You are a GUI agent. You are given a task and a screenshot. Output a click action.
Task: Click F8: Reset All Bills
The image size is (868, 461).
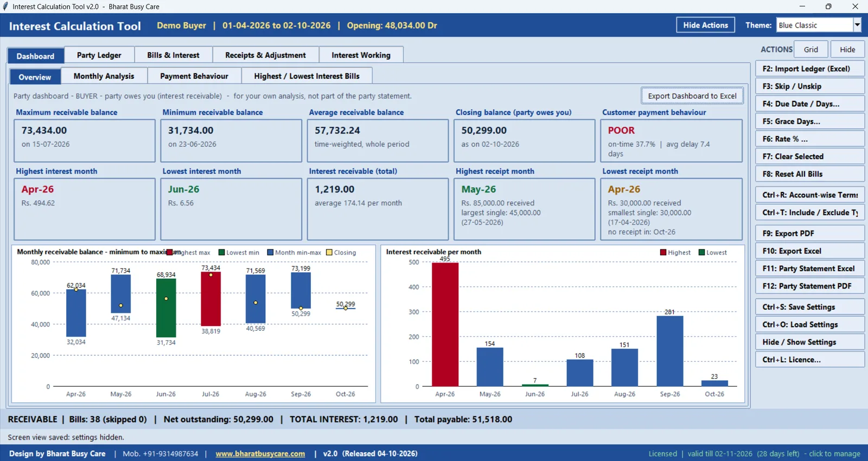coord(810,174)
